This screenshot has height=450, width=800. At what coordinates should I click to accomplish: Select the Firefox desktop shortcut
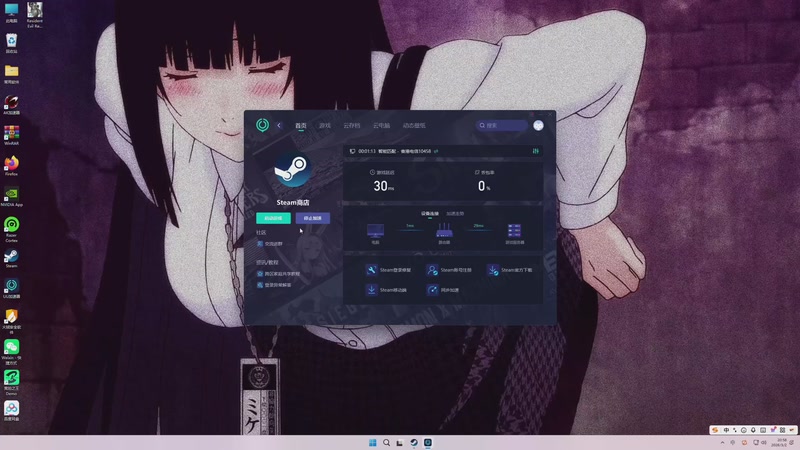tap(11, 166)
